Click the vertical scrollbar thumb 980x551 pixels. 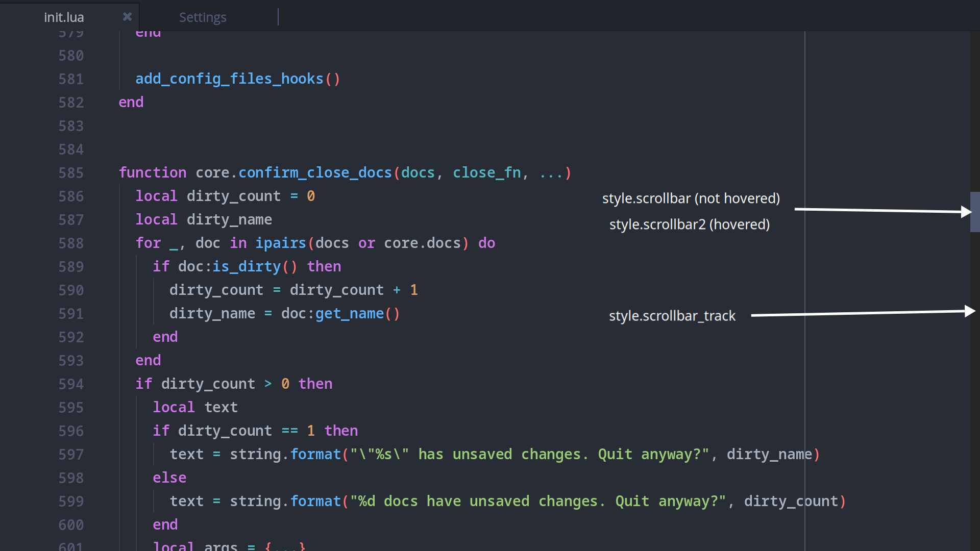coord(975,212)
